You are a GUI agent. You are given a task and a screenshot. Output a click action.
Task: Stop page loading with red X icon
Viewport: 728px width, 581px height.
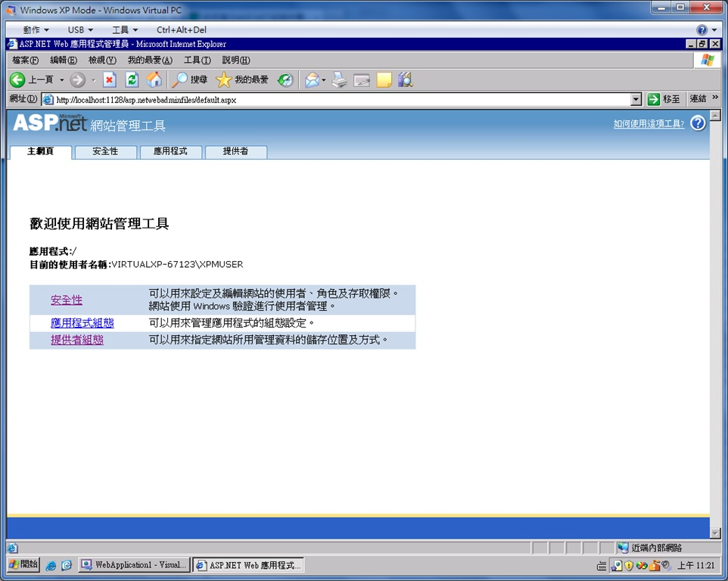(x=109, y=80)
